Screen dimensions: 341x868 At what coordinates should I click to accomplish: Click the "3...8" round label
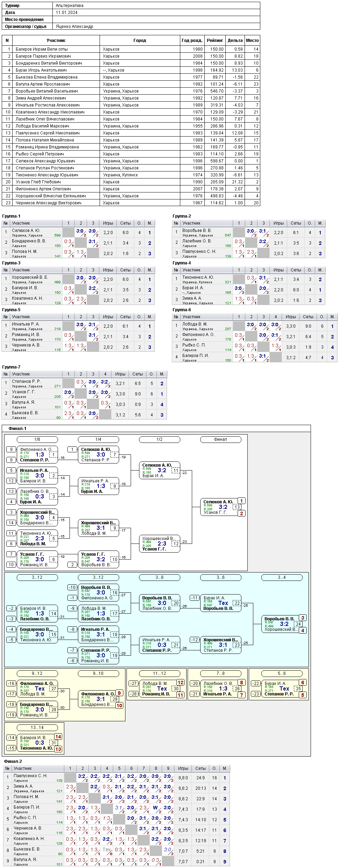(159, 577)
